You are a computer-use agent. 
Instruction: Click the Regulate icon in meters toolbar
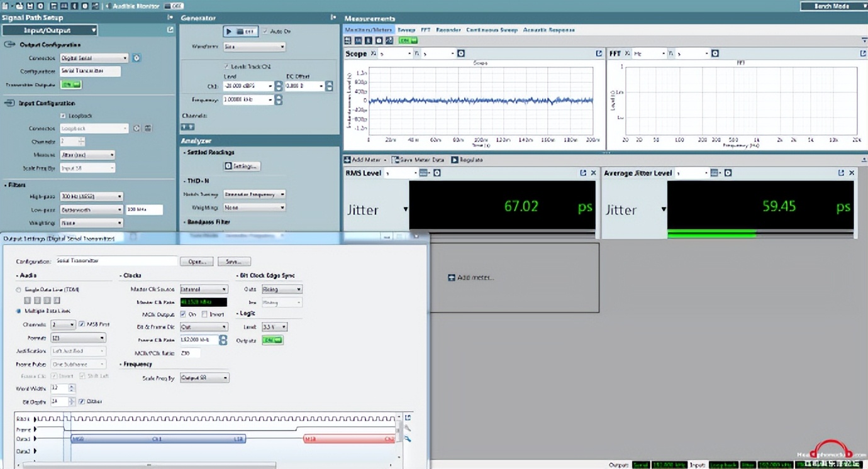pos(455,160)
